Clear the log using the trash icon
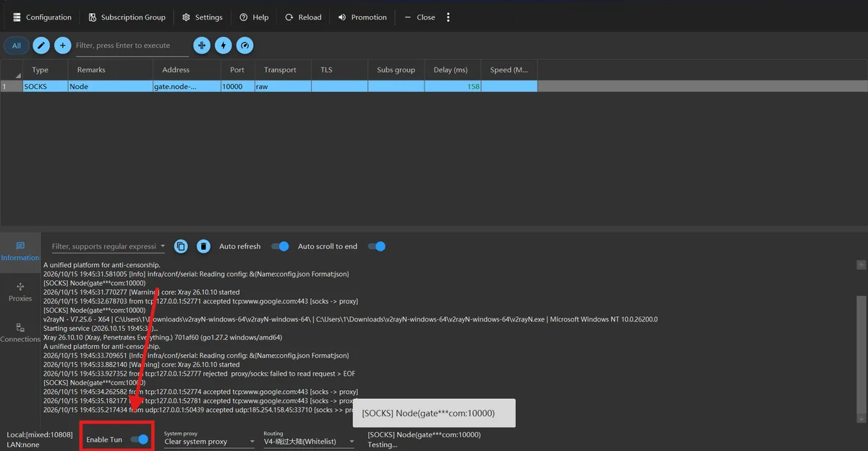 tap(204, 246)
